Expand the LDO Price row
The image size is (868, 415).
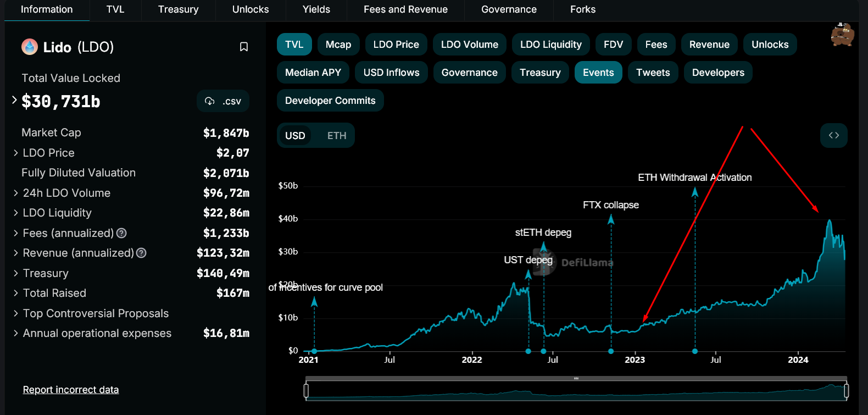[16, 153]
